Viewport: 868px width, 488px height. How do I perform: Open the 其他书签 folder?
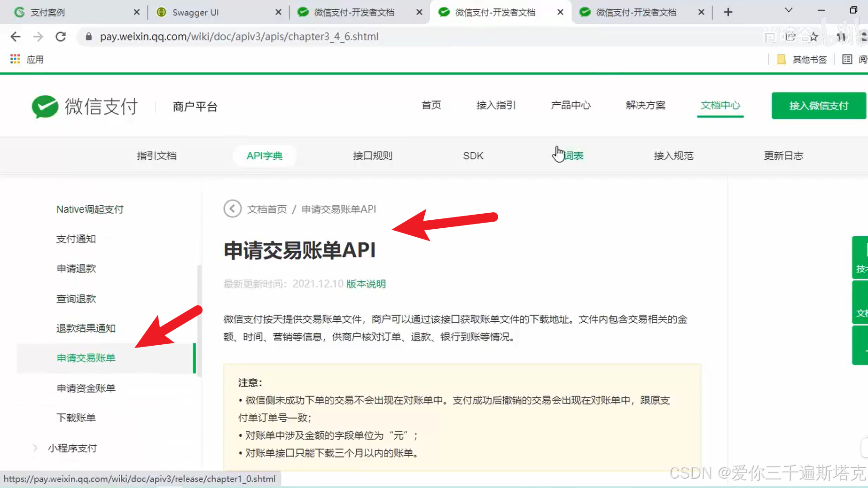[803, 59]
